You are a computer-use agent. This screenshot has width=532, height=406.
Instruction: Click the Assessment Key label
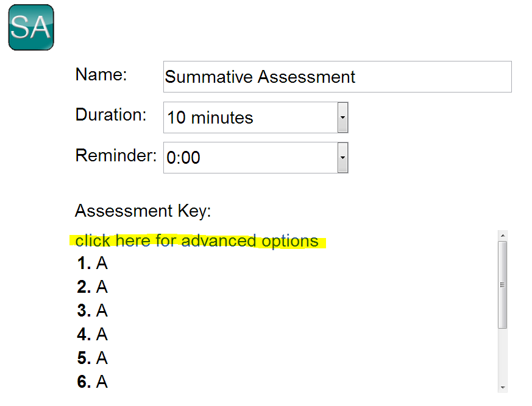pos(143,211)
